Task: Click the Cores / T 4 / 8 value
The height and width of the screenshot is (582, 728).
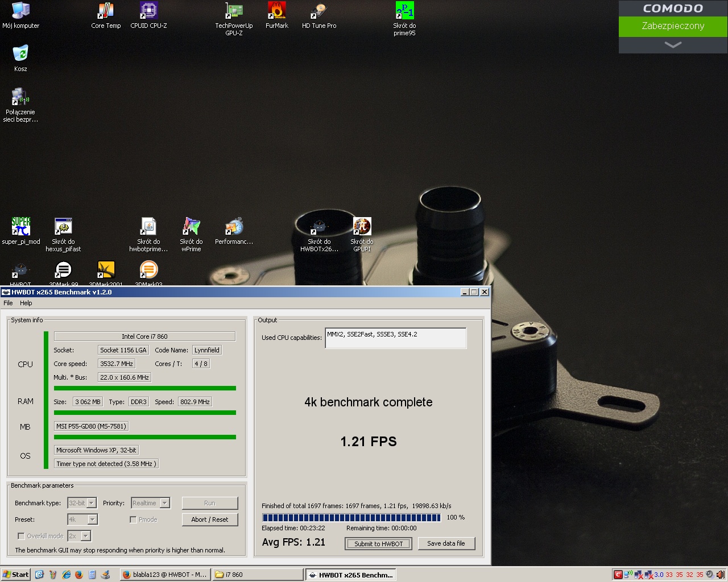Action: coord(201,364)
